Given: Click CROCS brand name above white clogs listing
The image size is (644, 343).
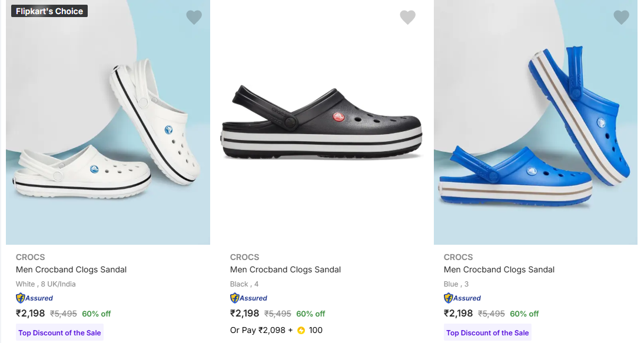Looking at the screenshot, I should [31, 257].
